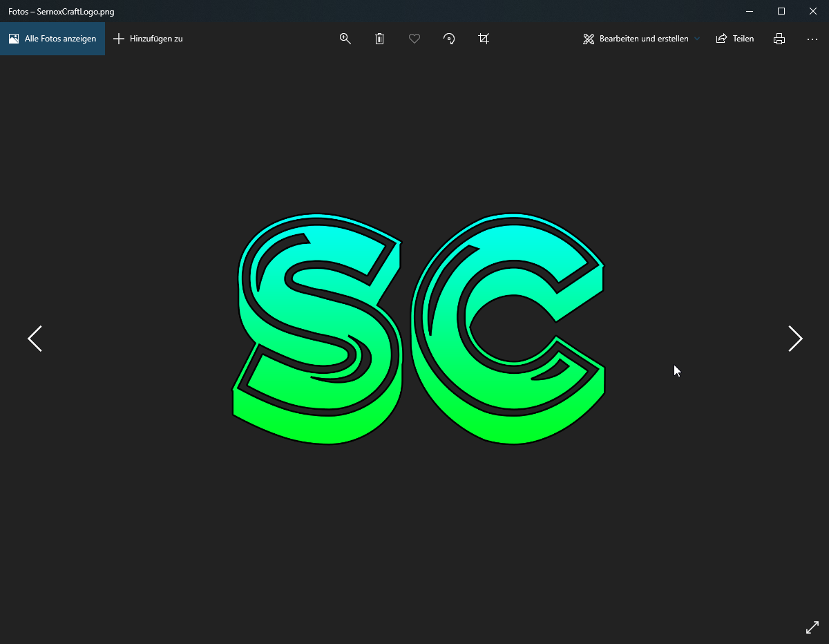Click Alle Fotos anzeigen
The image size is (829, 644).
point(53,39)
